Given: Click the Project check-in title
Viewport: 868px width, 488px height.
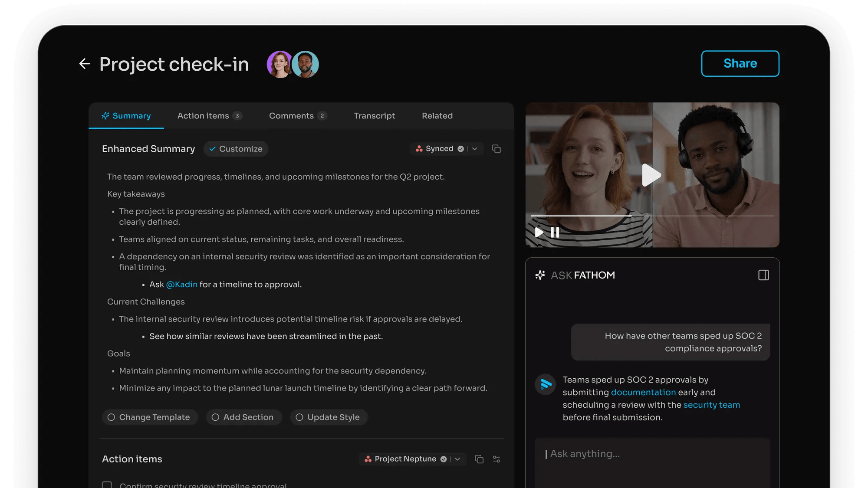Looking at the screenshot, I should pyautogui.click(x=174, y=64).
